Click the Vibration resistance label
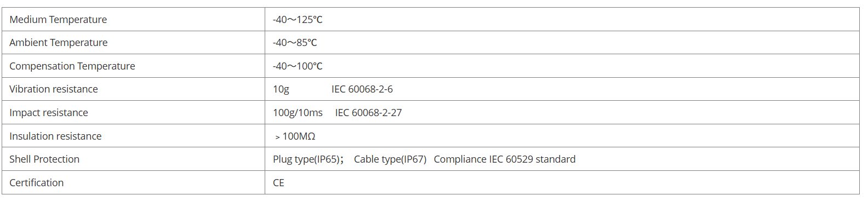The image size is (868, 201). click(54, 89)
